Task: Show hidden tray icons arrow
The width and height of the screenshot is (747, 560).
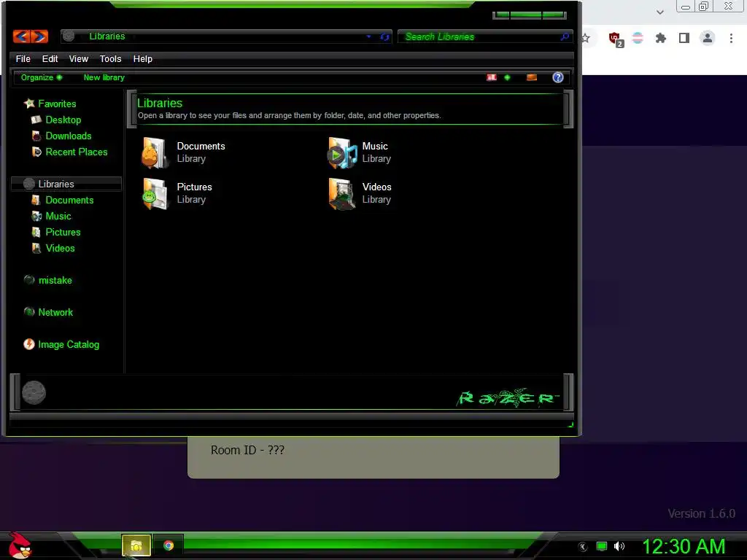Action: click(x=583, y=546)
